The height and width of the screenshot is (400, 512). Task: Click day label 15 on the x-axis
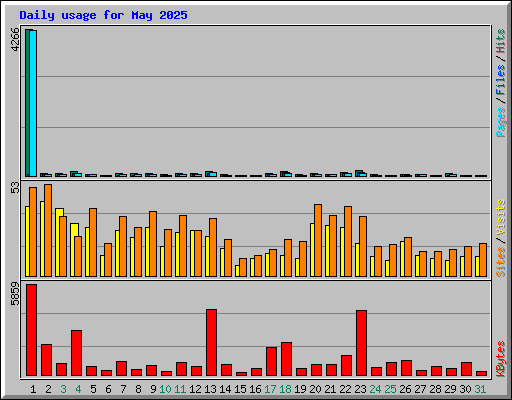[x=240, y=389]
